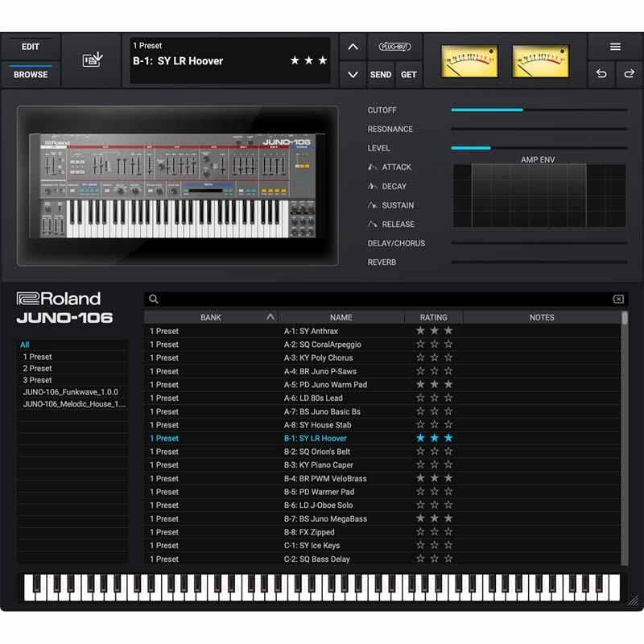This screenshot has width=644, height=644.
Task: Switch to the EDIT tab
Action: [x=31, y=47]
